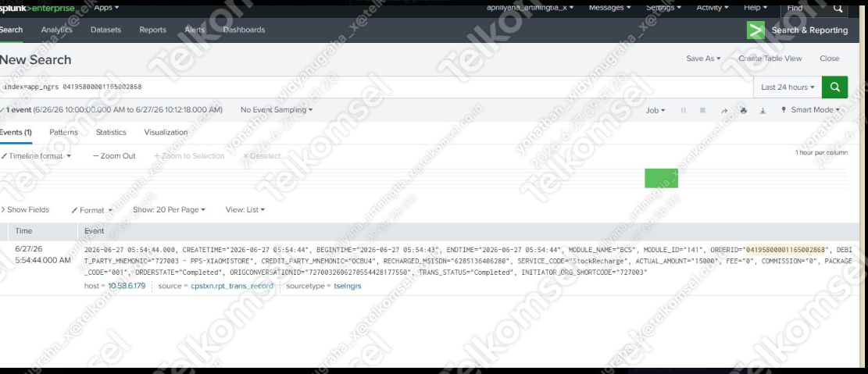Image resolution: width=868 pixels, height=374 pixels.
Task: Export results with download icon
Action: click(x=763, y=111)
